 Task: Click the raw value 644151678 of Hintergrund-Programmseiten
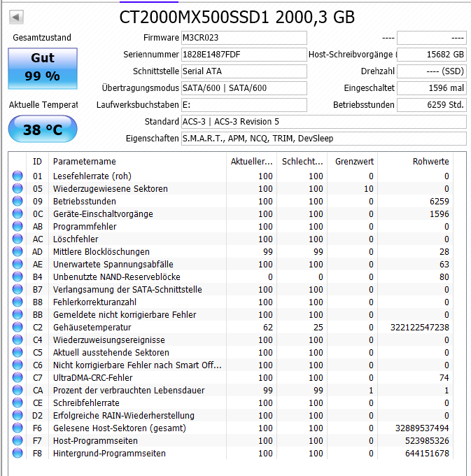427,453
